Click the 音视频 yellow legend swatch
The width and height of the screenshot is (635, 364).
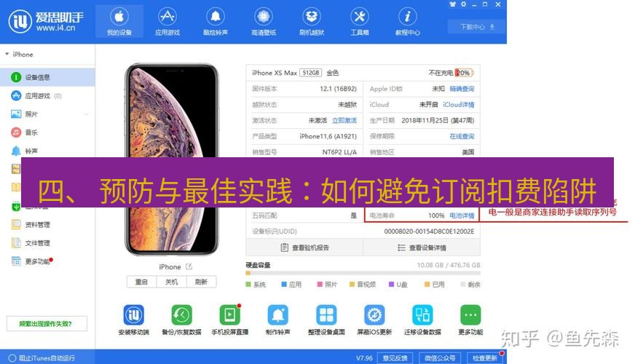click(x=352, y=284)
